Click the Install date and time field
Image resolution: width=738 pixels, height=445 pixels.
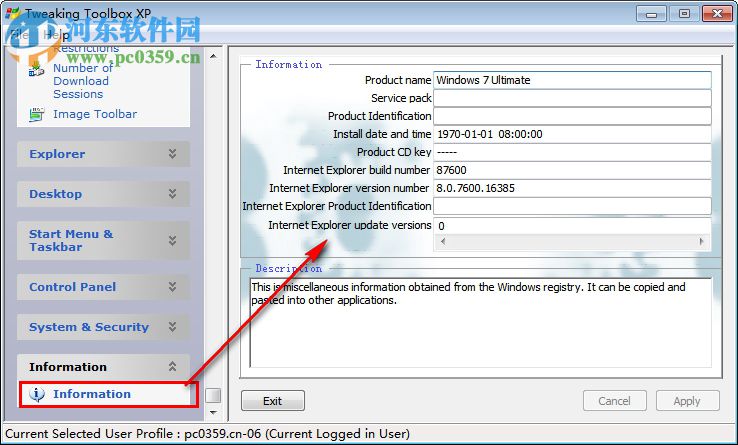[x=572, y=134]
